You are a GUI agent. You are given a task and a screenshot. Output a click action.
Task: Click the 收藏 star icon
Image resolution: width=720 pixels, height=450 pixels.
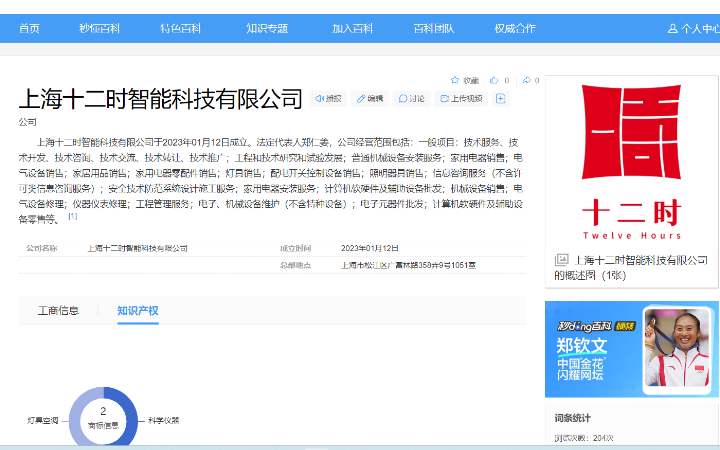455,80
